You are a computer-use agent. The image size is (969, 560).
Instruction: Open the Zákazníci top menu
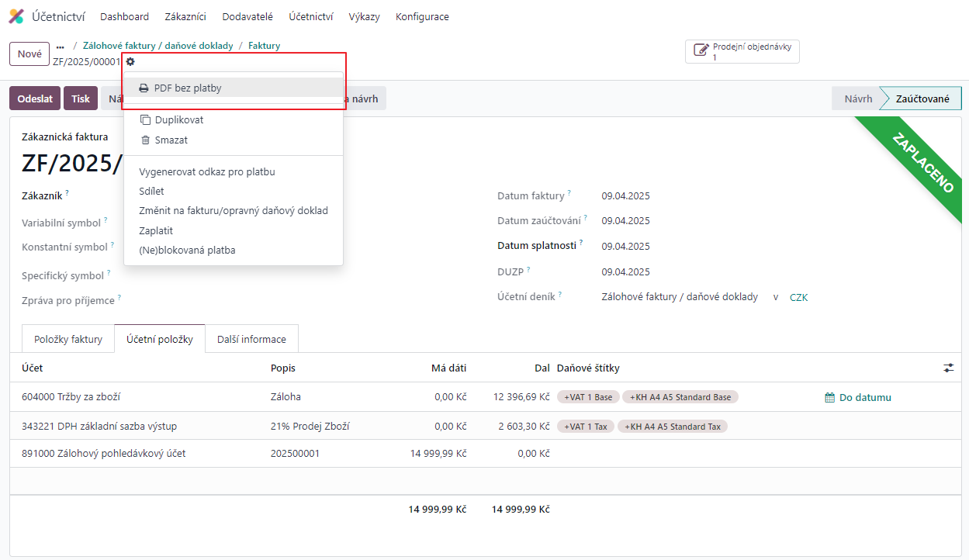185,16
